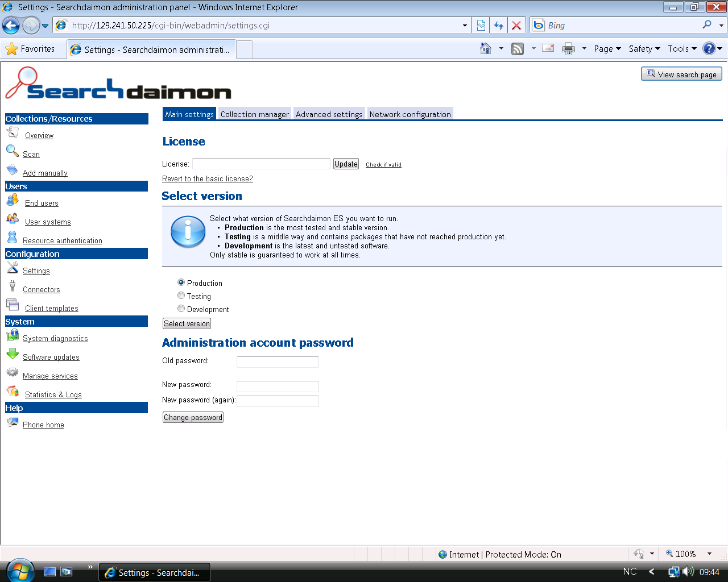Expand the search provider dropdown arrow
This screenshot has height=582, width=728.
coord(721,26)
